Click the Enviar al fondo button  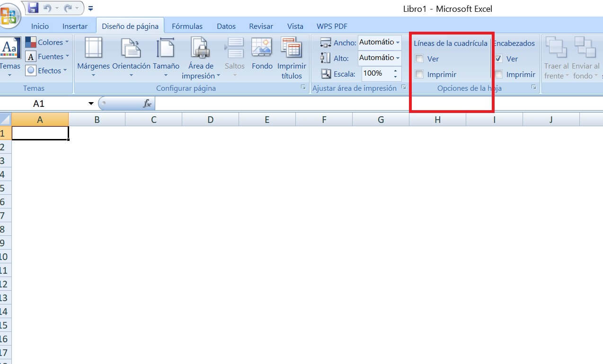(585, 58)
